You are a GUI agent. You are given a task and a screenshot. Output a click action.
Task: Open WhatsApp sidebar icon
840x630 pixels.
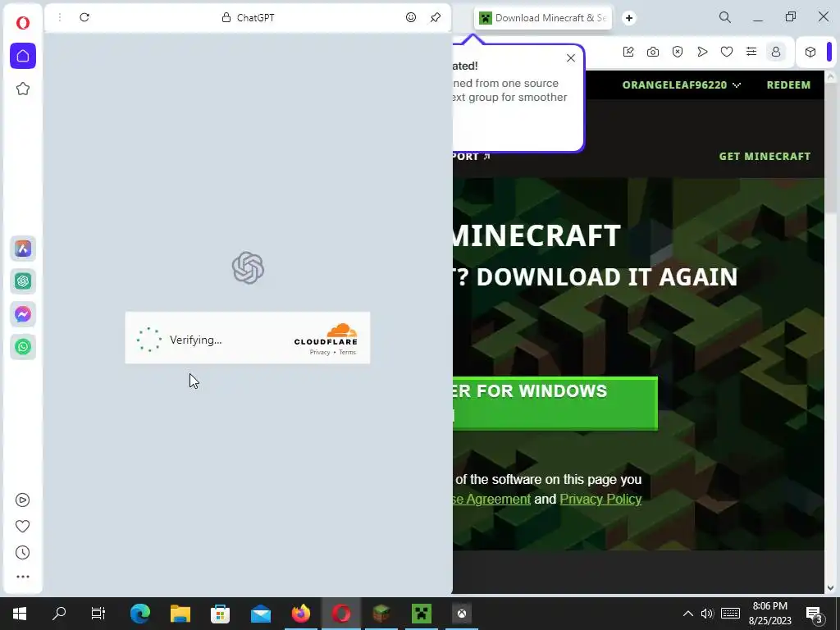pos(23,347)
